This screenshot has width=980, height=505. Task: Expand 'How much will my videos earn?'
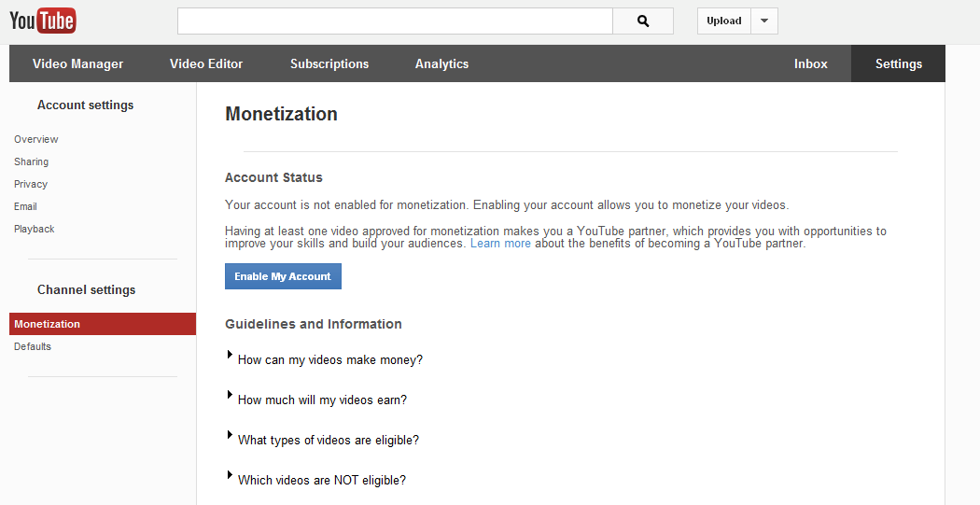pos(322,400)
